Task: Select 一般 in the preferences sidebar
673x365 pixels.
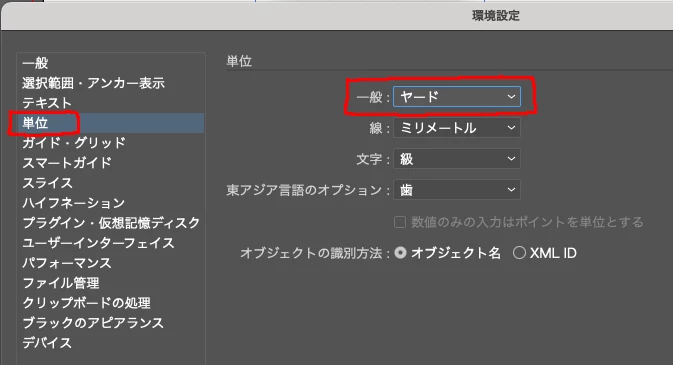Action: (35, 63)
